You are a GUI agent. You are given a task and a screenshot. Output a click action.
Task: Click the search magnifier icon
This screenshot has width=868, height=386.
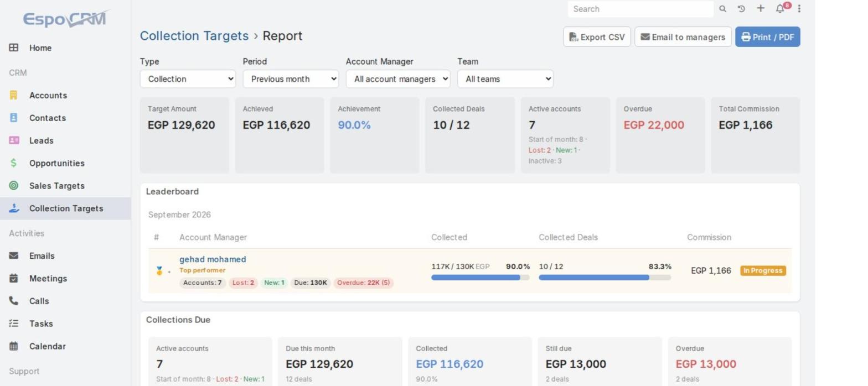pos(722,9)
